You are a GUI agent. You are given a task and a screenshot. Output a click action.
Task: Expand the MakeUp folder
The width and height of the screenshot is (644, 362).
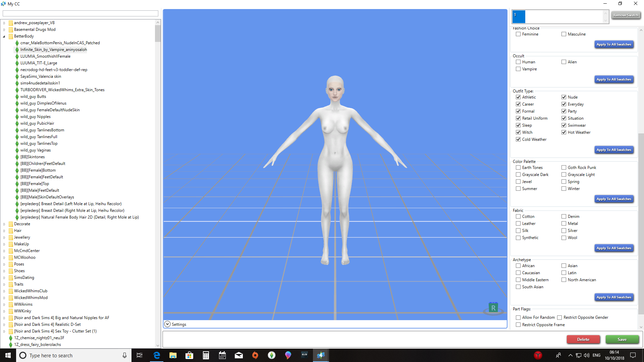[4, 244]
